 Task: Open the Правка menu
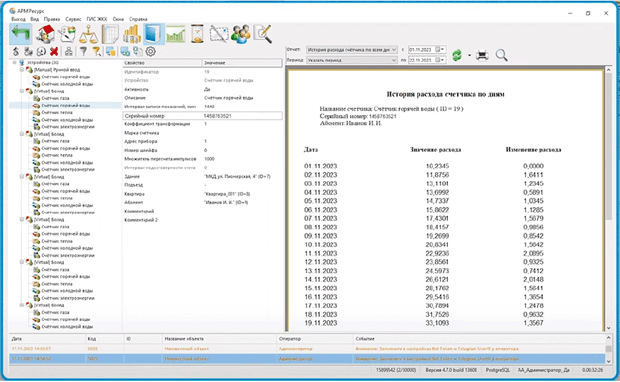52,19
